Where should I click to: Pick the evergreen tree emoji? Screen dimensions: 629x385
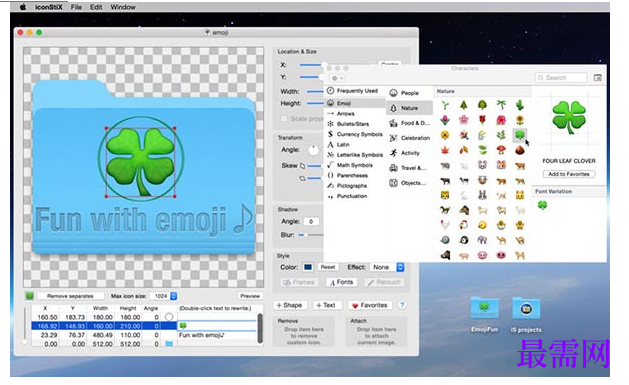464,105
